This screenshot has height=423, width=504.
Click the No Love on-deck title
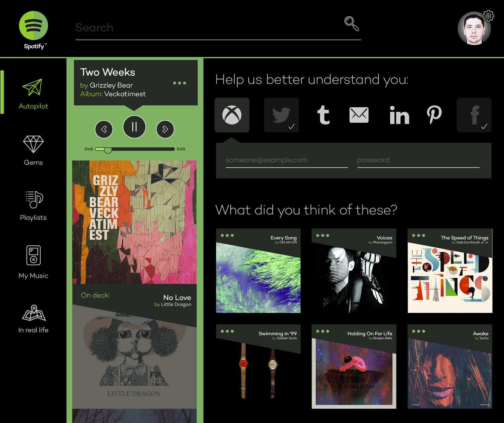coord(177,298)
